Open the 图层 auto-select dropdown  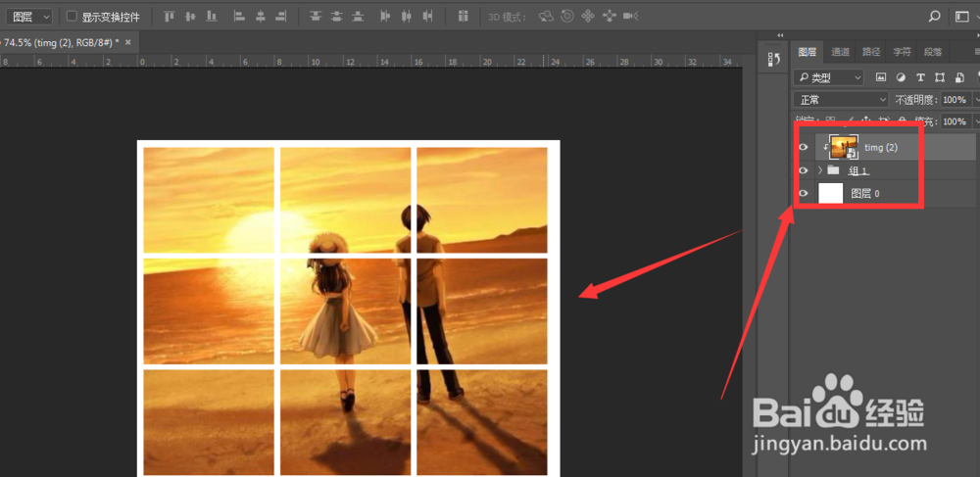point(29,17)
